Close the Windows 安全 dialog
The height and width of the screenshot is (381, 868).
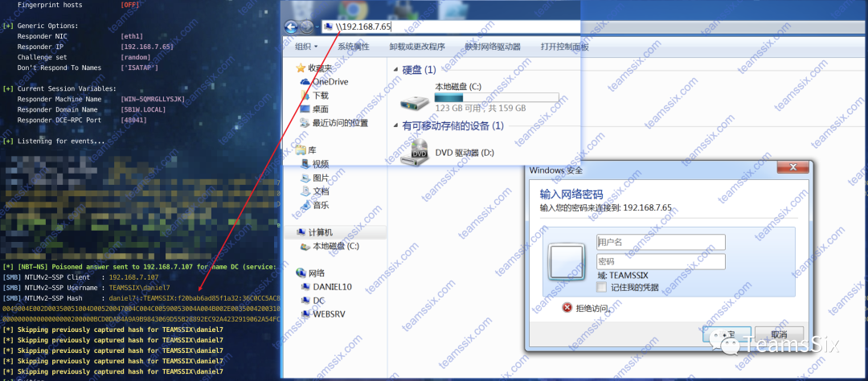coord(794,168)
